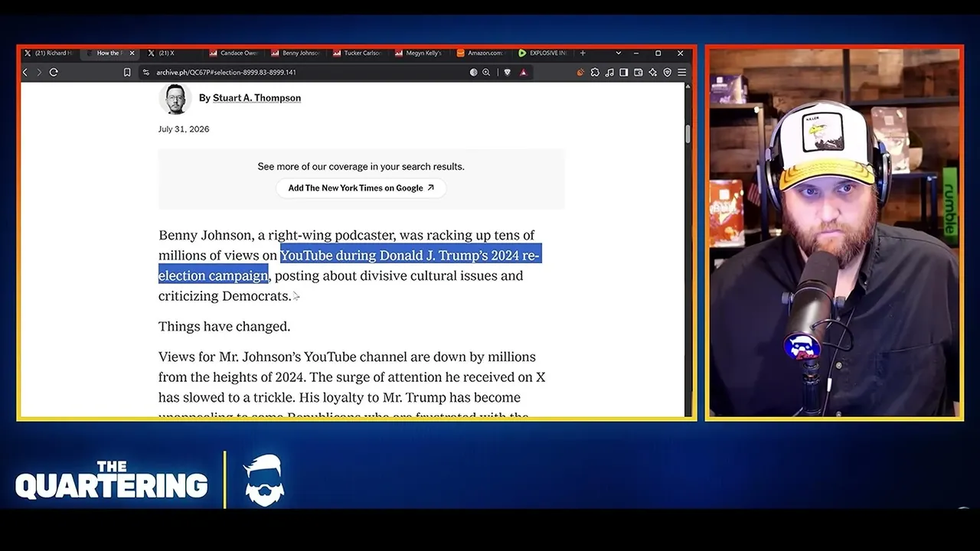
Task: Click the 'criticizing Democrats.' text line
Action: (x=224, y=296)
